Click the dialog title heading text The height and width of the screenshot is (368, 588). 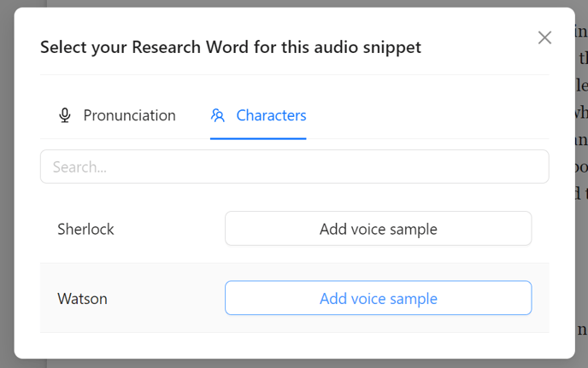click(231, 47)
